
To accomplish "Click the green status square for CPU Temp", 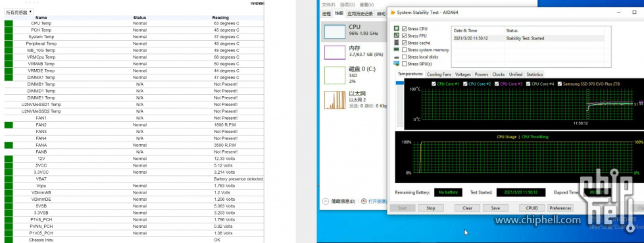I will click(8, 24).
